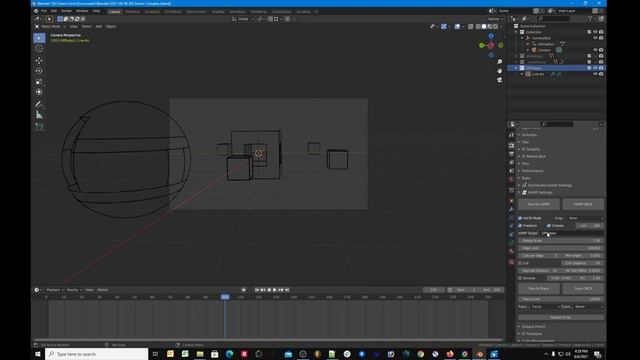Screen dimensions: 640x360
Task: Adjust the Output Scale slider
Action: click(561, 241)
